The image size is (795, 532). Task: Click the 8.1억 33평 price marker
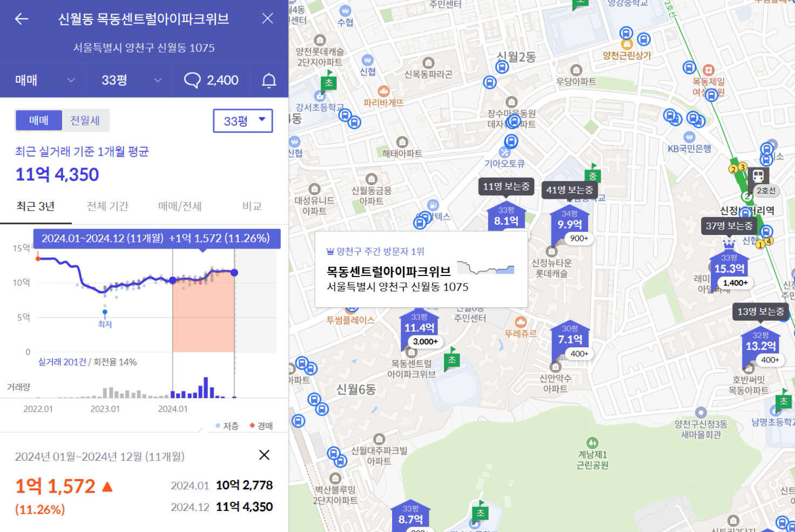[506, 217]
